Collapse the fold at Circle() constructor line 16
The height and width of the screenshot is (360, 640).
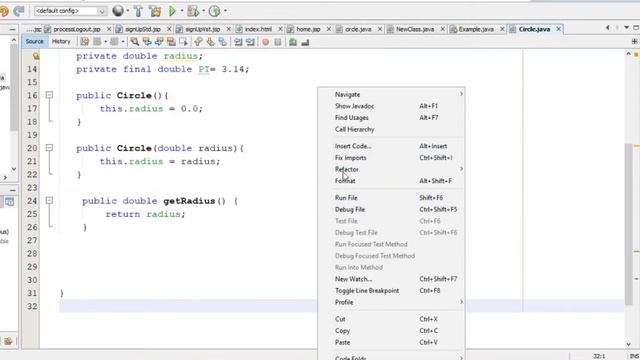pos(49,95)
